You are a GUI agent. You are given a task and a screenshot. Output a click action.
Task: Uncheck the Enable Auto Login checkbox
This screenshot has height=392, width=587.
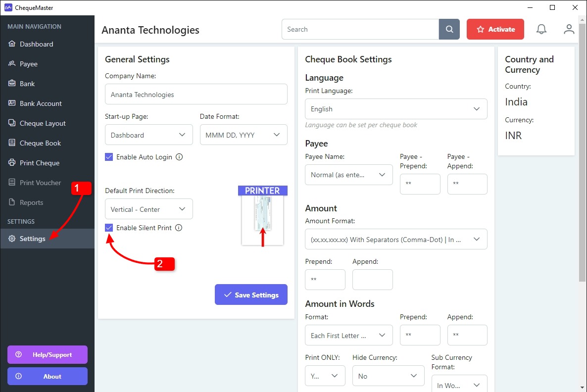tap(109, 157)
